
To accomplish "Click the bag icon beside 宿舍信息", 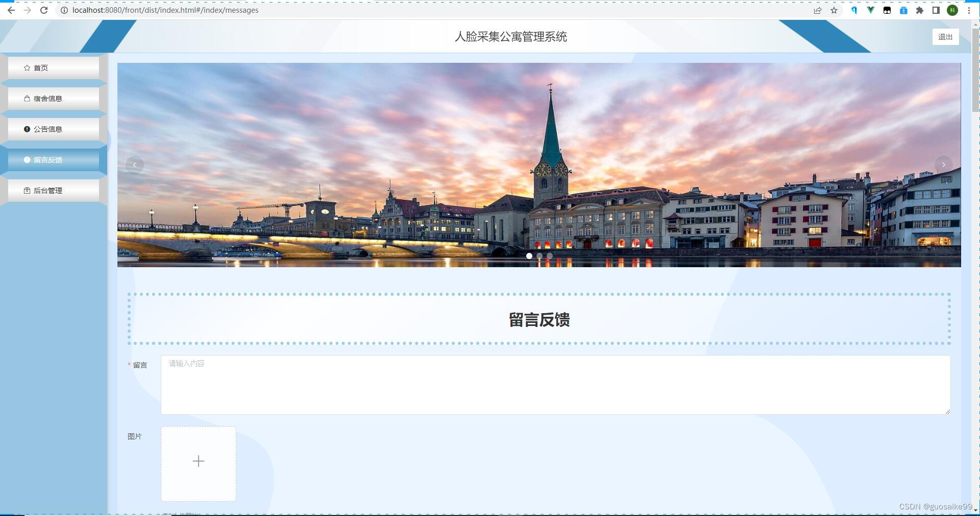I will coord(27,98).
